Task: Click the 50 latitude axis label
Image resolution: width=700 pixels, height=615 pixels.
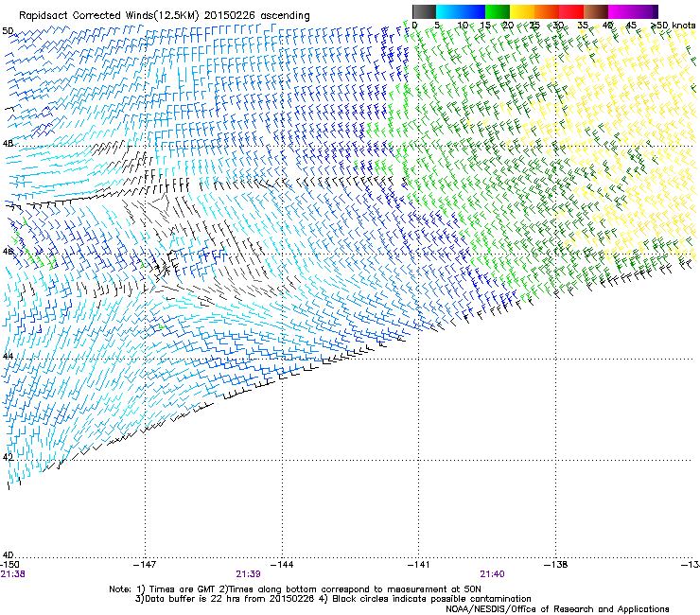Action: click(x=8, y=31)
